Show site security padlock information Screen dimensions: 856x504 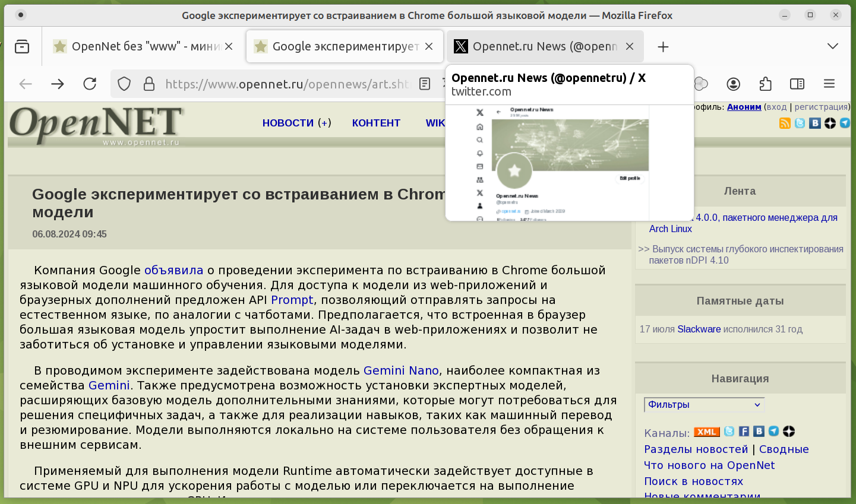click(149, 84)
